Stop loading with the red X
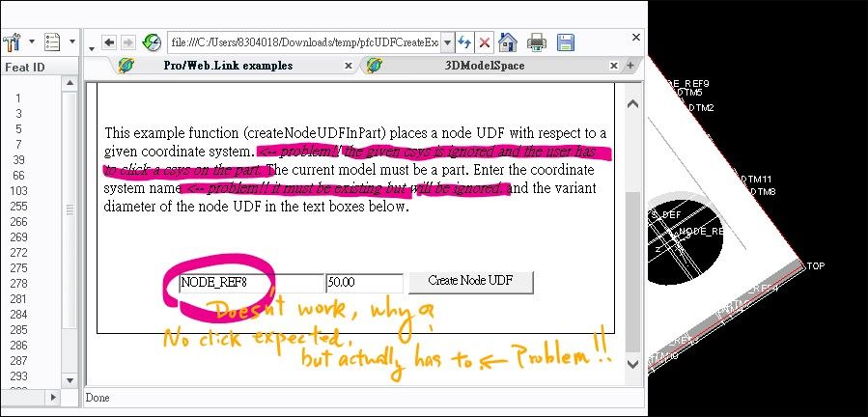The height and width of the screenshot is (417, 868). [485, 42]
